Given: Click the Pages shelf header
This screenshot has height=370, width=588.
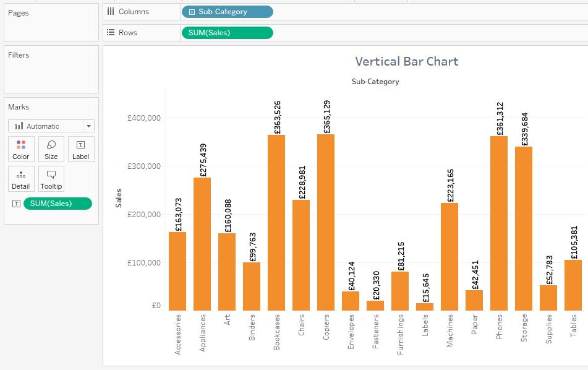Looking at the screenshot, I should click(19, 12).
